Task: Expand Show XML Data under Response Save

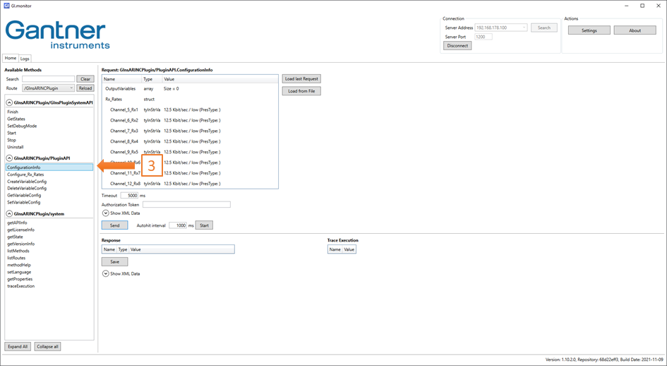Action: click(x=105, y=274)
